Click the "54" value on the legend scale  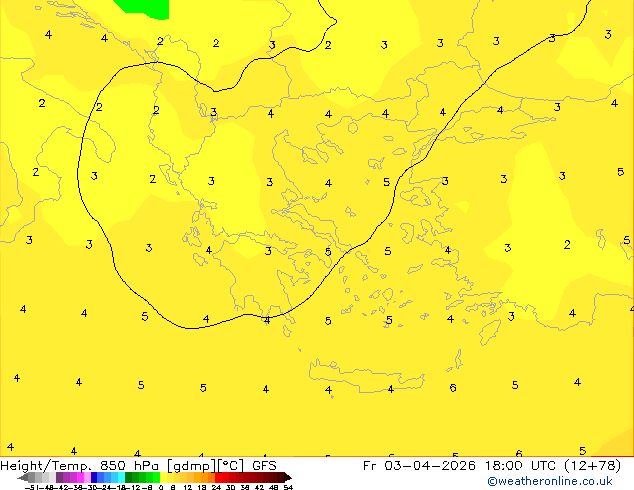(x=288, y=487)
